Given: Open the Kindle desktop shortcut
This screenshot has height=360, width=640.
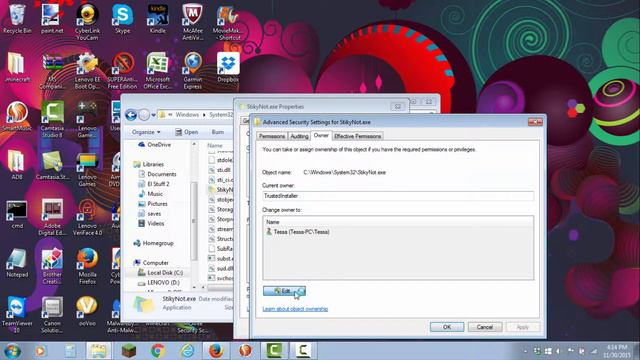Looking at the screenshot, I should click(158, 18).
